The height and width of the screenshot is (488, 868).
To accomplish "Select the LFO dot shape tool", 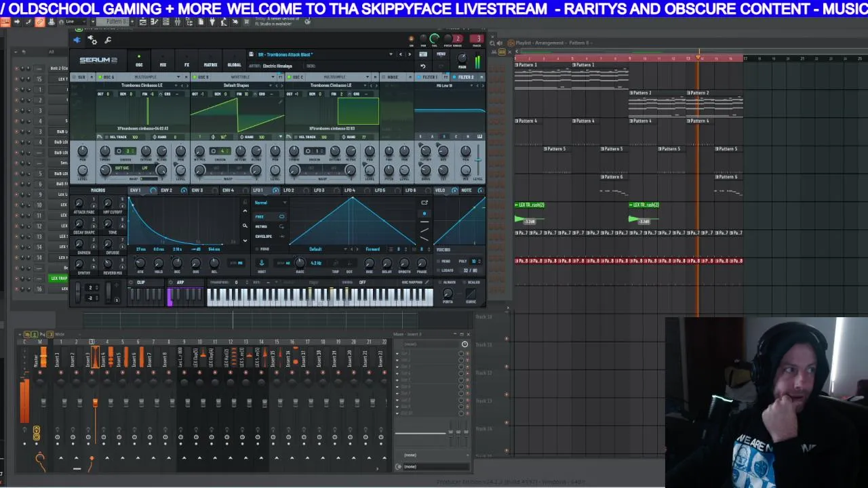I will coord(425,213).
